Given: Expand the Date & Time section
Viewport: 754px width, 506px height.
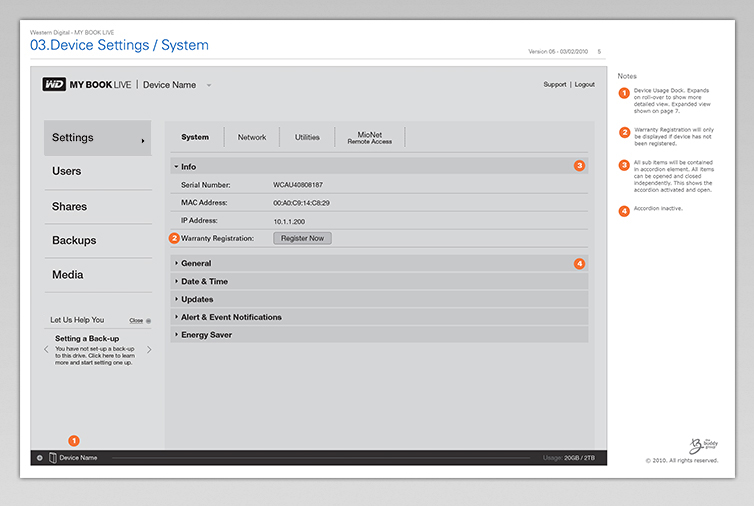Looking at the screenshot, I should 379,281.
